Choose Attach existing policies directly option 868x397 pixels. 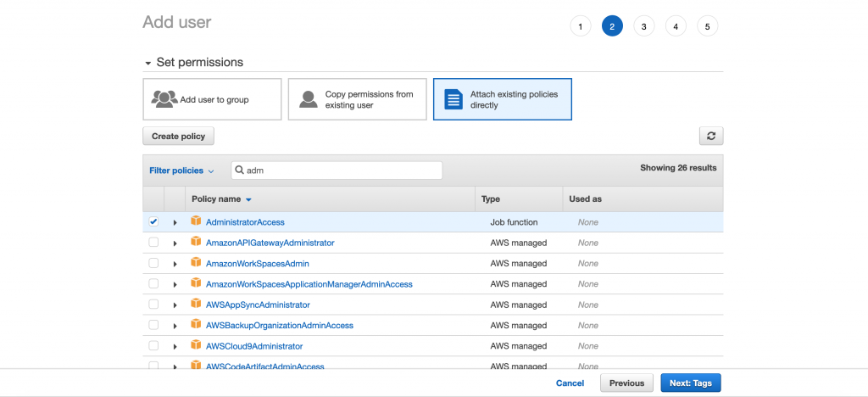click(x=502, y=99)
